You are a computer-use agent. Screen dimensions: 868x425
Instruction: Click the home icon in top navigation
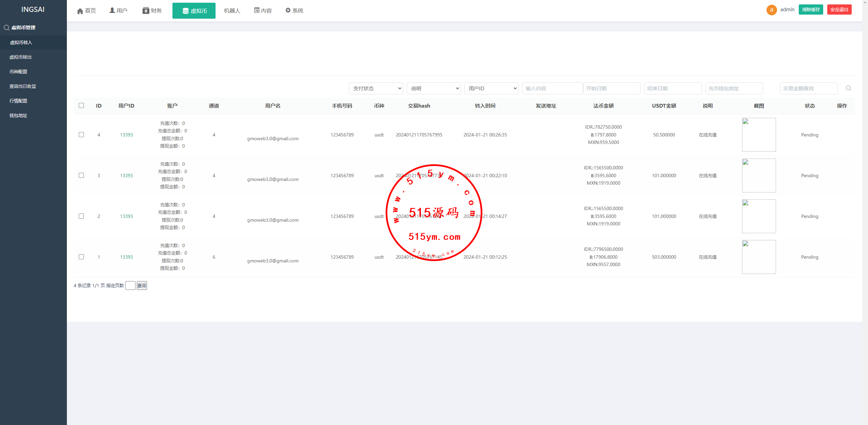(80, 11)
